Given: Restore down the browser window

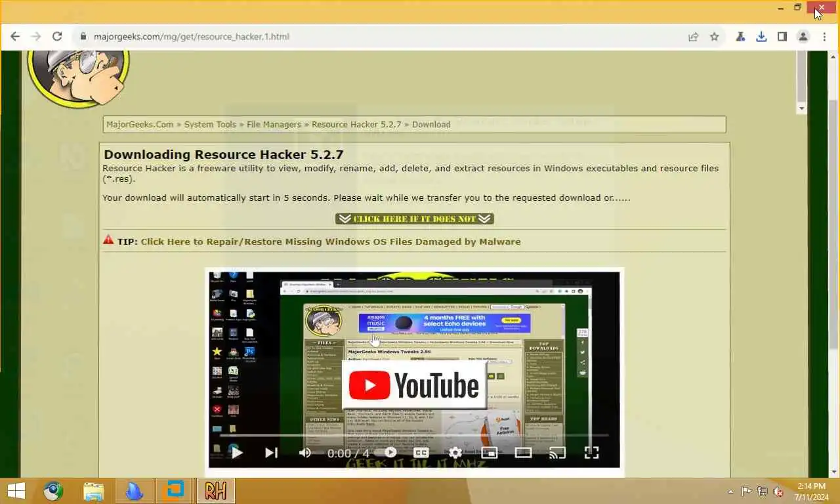Looking at the screenshot, I should [x=797, y=8].
